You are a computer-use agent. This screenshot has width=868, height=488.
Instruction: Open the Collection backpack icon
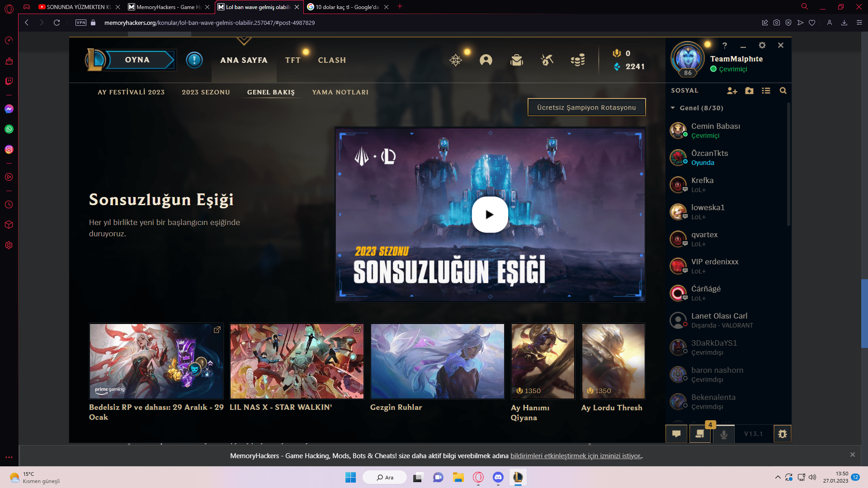(x=517, y=60)
